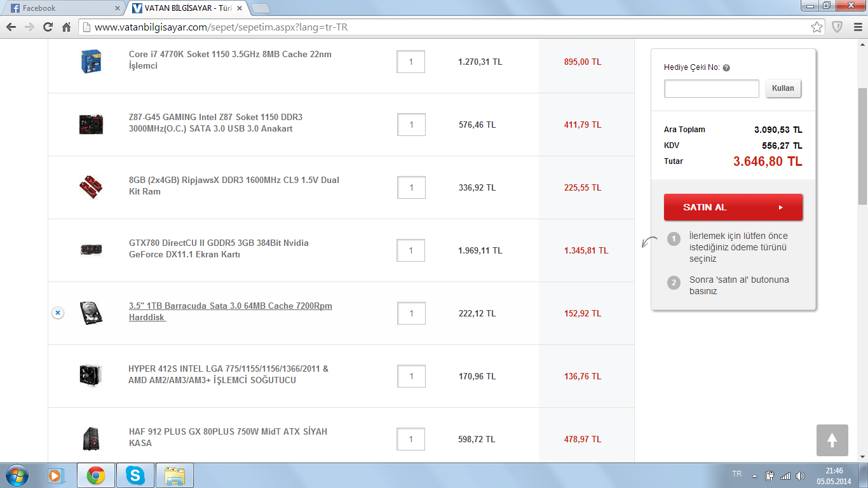Click the SATIN AL purchase button

click(x=733, y=207)
